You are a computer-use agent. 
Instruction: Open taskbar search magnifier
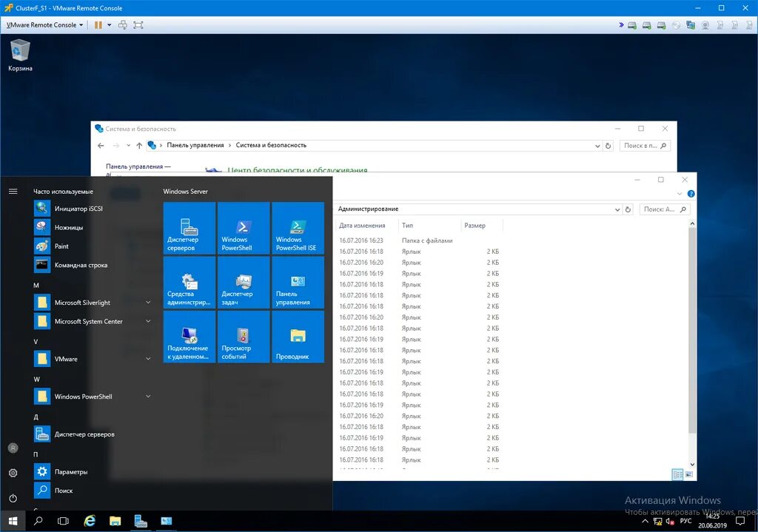click(38, 521)
